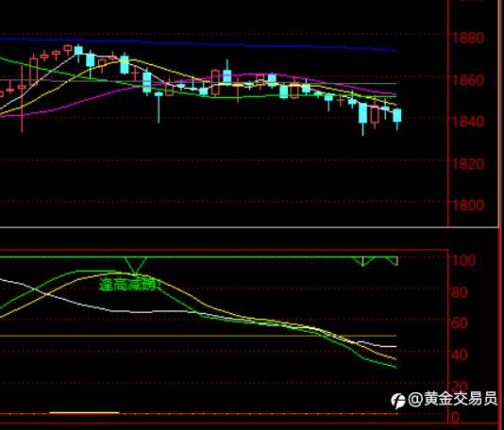Click the 1880 price axis label
504x430 pixels.
468,38
